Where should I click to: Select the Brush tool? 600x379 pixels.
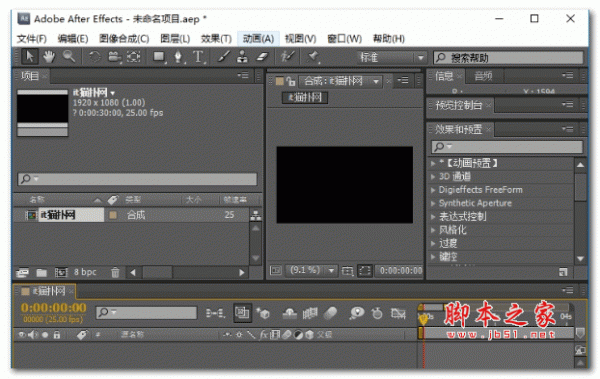click(223, 57)
